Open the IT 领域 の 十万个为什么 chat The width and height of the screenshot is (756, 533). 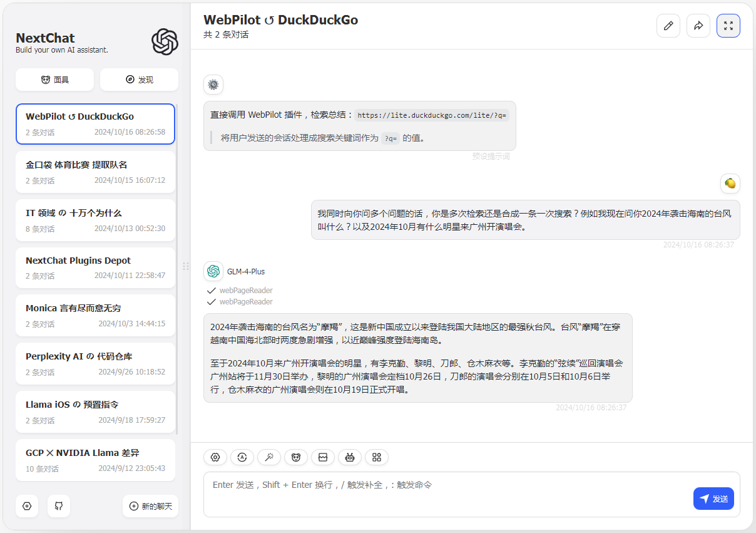pyautogui.click(x=95, y=220)
